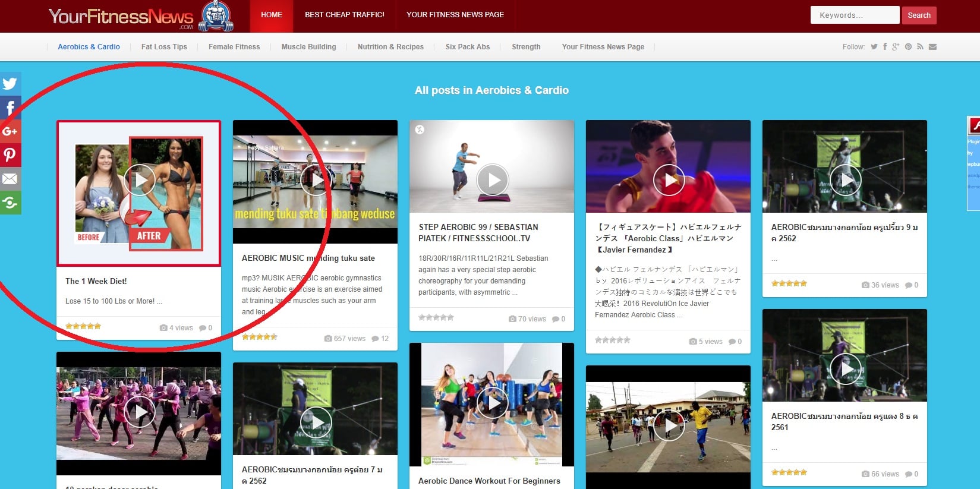Open BEST CHEAP TRAFFIC! in the top menu

click(x=345, y=15)
